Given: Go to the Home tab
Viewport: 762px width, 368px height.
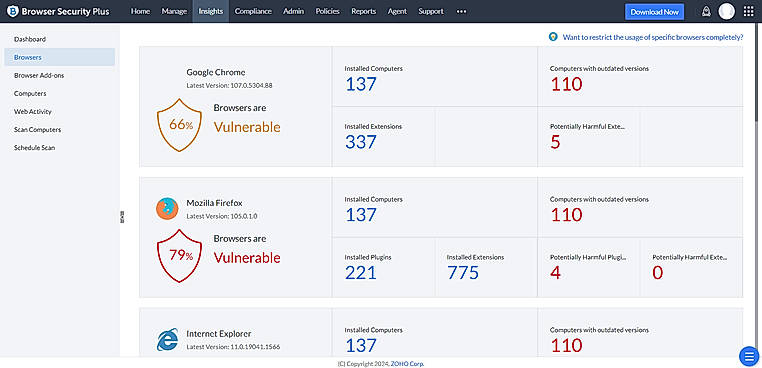Looking at the screenshot, I should click(x=140, y=11).
